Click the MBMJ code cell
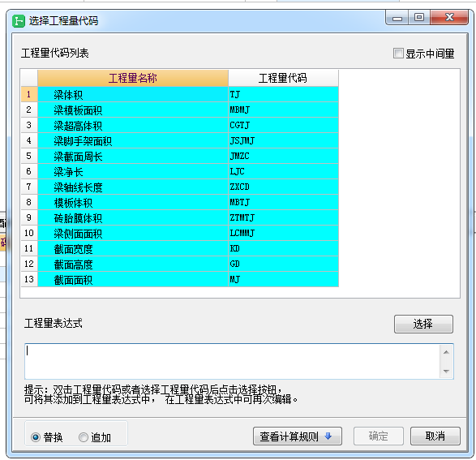The width and height of the screenshot is (476, 460). point(283,110)
